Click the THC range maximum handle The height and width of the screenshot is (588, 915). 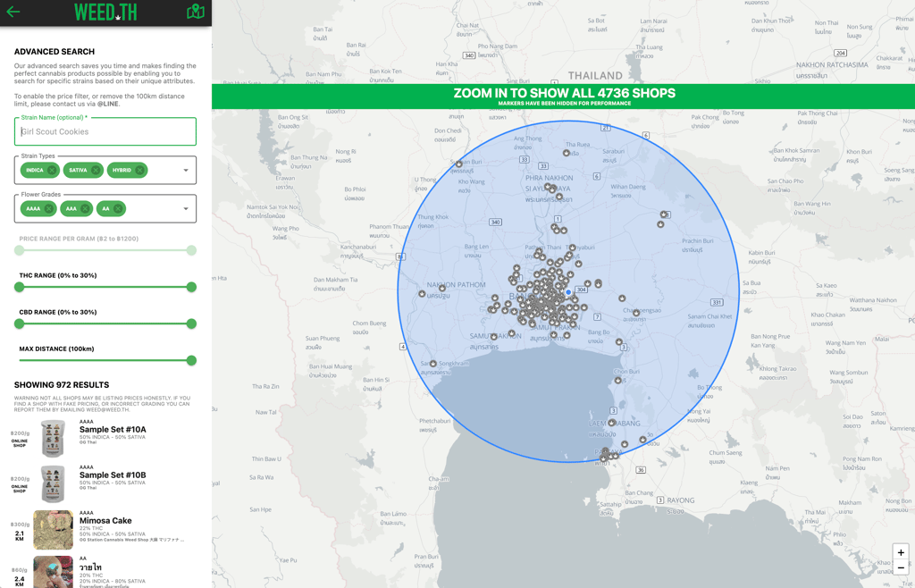[x=191, y=287]
